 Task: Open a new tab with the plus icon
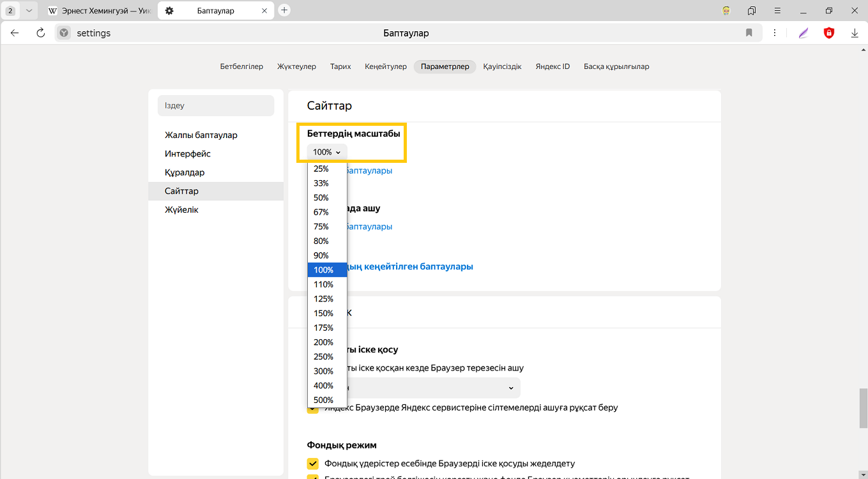point(285,10)
